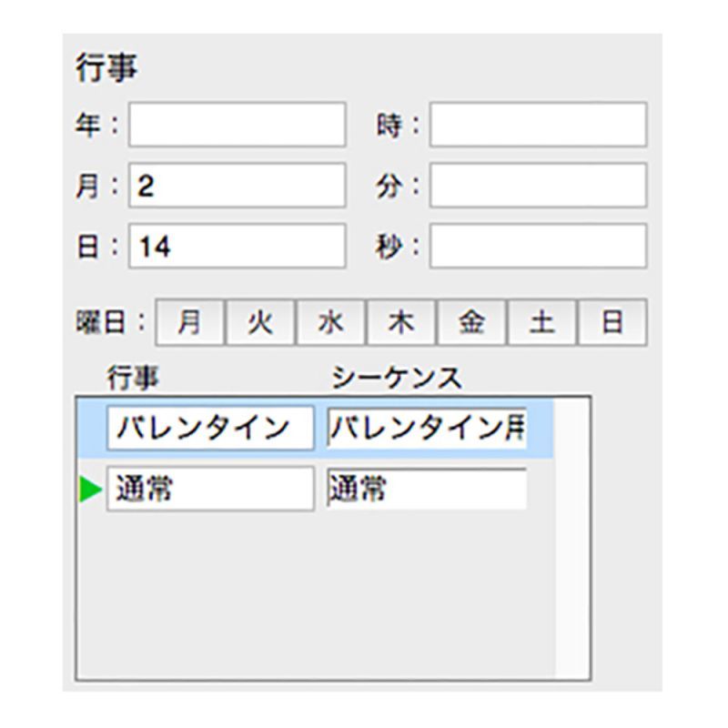
Task: Select the バレンタイン event name field
Action: [x=210, y=428]
